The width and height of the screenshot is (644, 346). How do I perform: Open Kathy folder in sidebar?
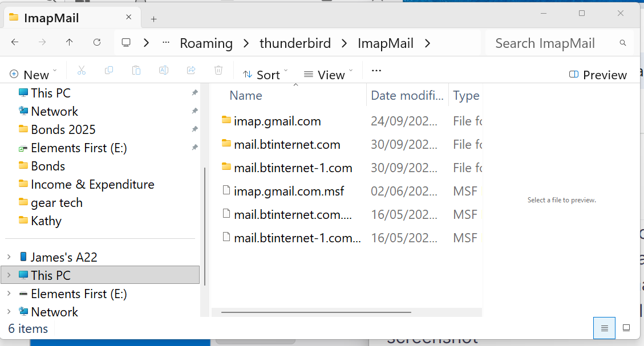coord(40,221)
